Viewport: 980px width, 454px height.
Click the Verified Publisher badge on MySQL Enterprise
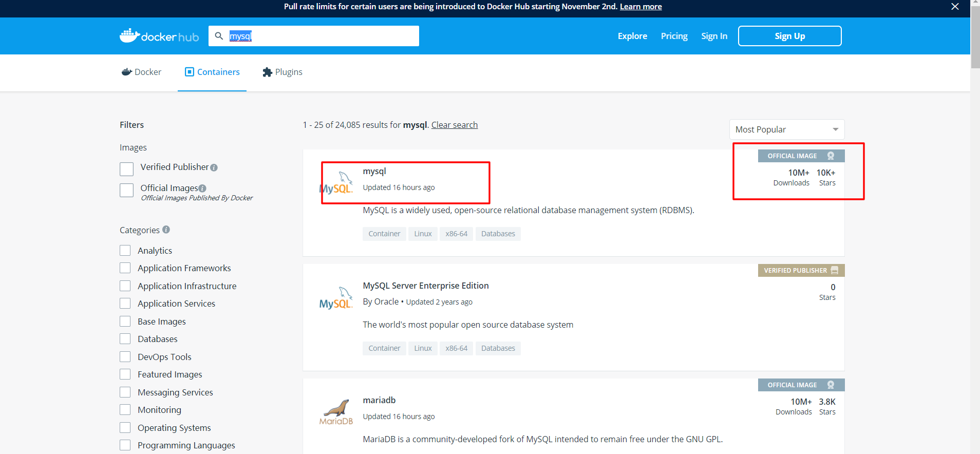click(801, 270)
